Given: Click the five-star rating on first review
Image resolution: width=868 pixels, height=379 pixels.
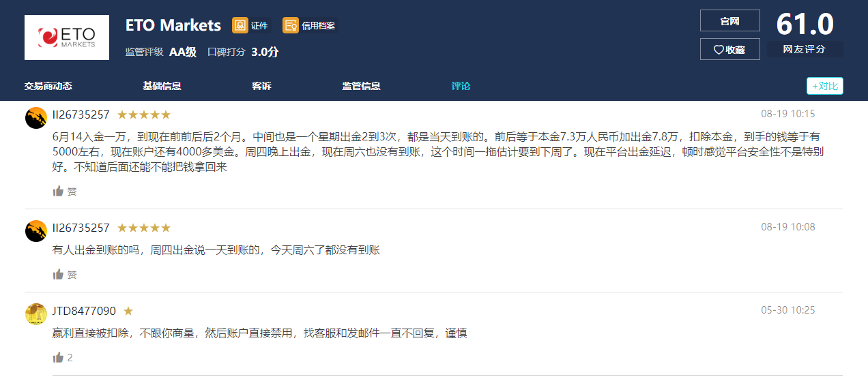Looking at the screenshot, I should pyautogui.click(x=143, y=115).
